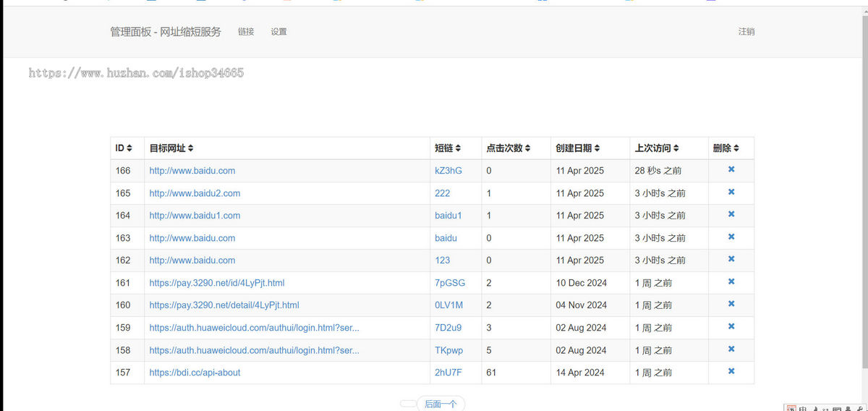The width and height of the screenshot is (868, 411).
Task: Select the click count 5 in row 158
Action: pyautogui.click(x=516, y=350)
